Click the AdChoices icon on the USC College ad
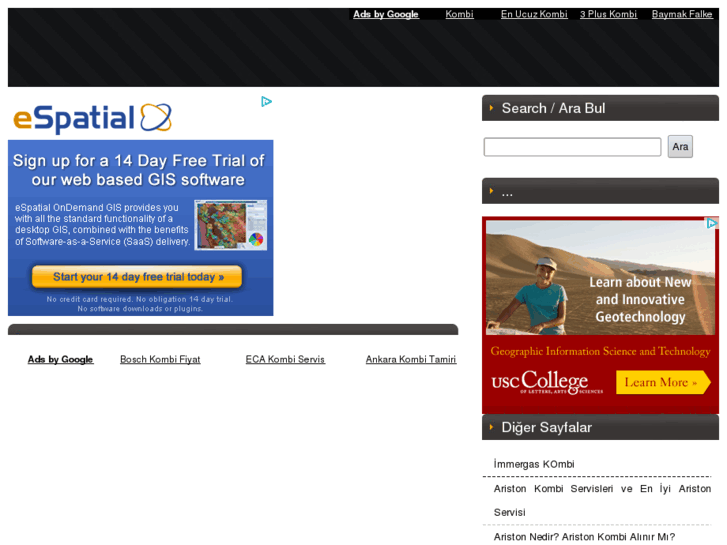Screen dimensions: 727x545 click(712, 224)
